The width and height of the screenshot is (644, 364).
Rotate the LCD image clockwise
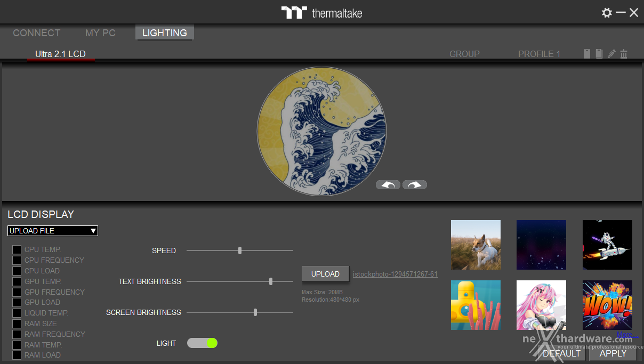click(415, 185)
